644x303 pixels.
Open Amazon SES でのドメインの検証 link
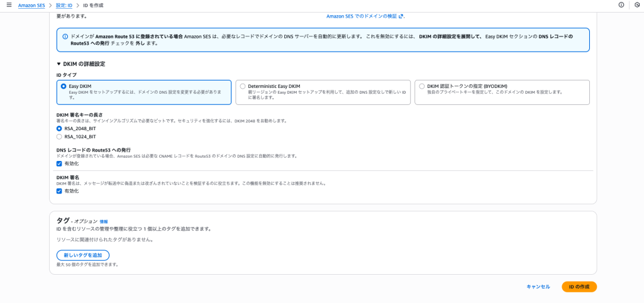(x=362, y=16)
